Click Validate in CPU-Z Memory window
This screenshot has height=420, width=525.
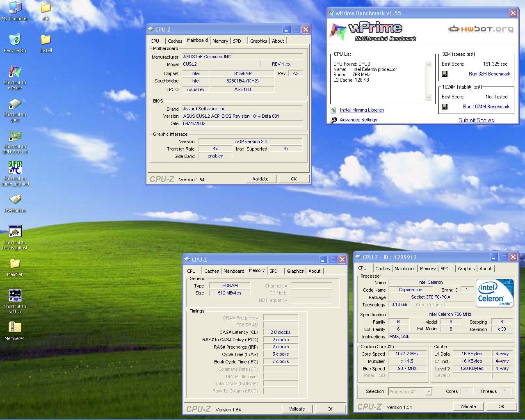tap(297, 409)
